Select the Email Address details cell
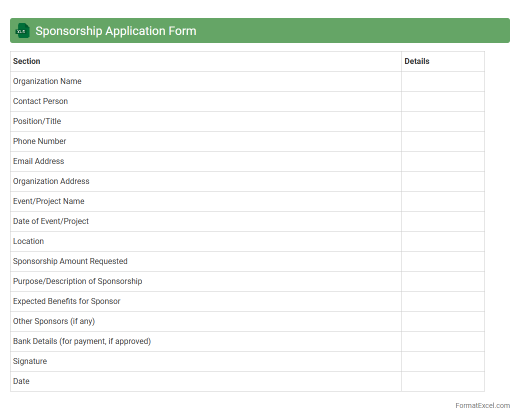The height and width of the screenshot is (420, 520). [x=442, y=161]
